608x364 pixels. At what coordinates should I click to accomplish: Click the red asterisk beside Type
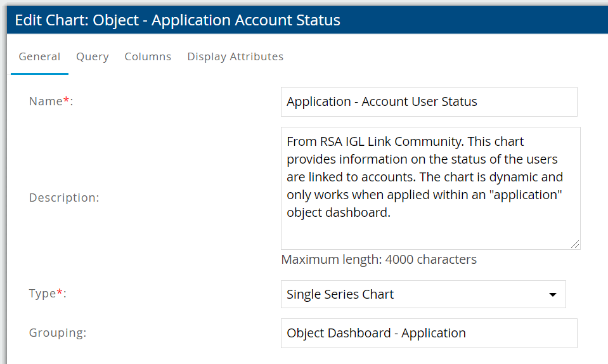[x=60, y=293]
